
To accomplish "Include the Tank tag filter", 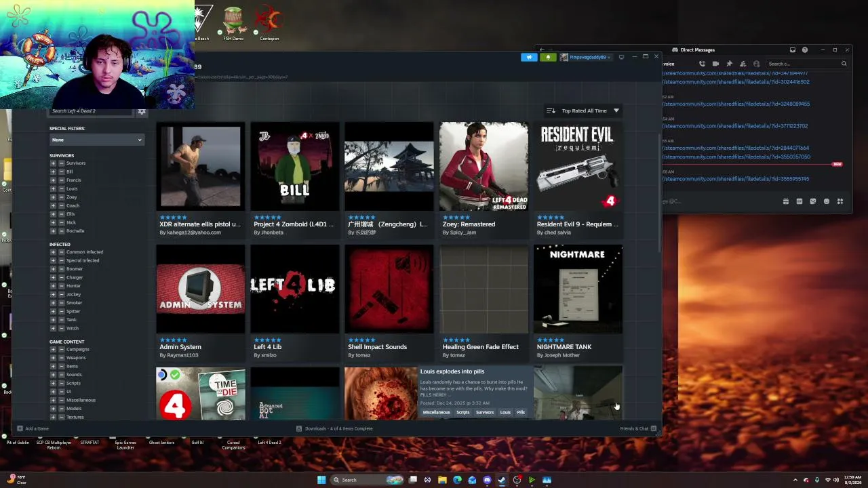I will (x=53, y=320).
